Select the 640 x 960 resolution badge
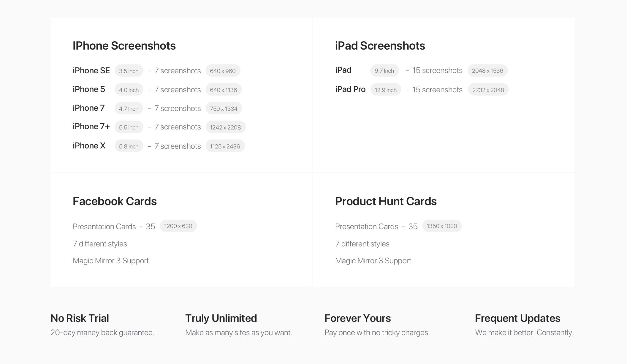The width and height of the screenshot is (627, 364). tap(223, 71)
